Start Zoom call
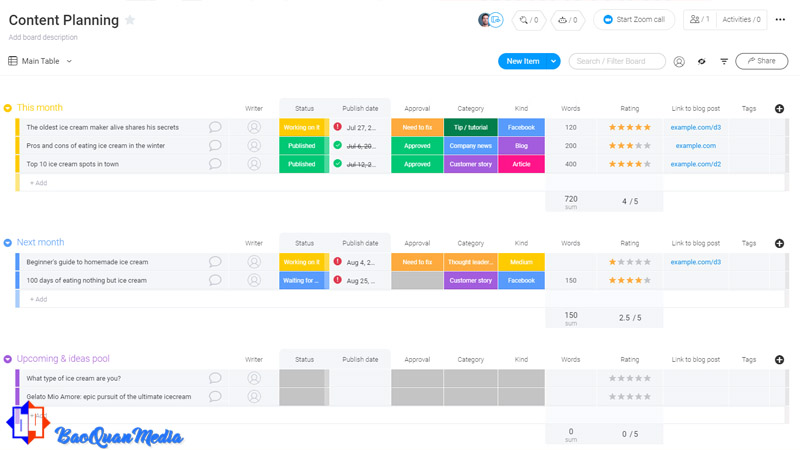This screenshot has width=800, height=450. pyautogui.click(x=634, y=20)
